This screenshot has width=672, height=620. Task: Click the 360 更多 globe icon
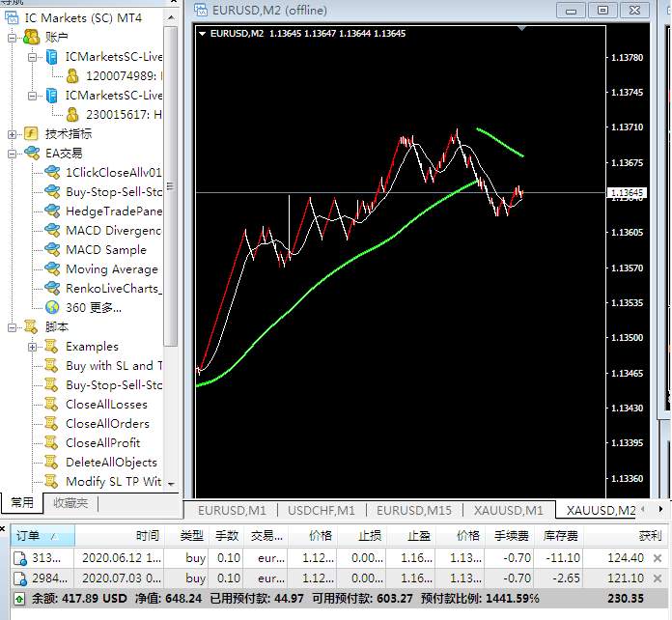pyautogui.click(x=52, y=307)
